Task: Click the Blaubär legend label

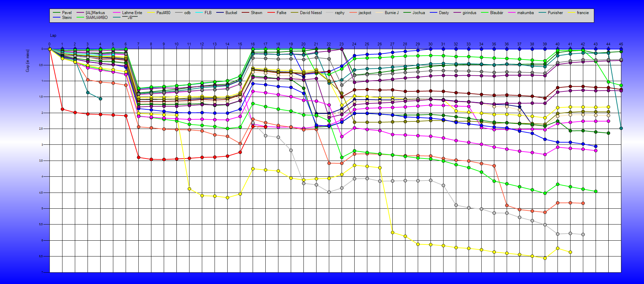Action: [497, 13]
